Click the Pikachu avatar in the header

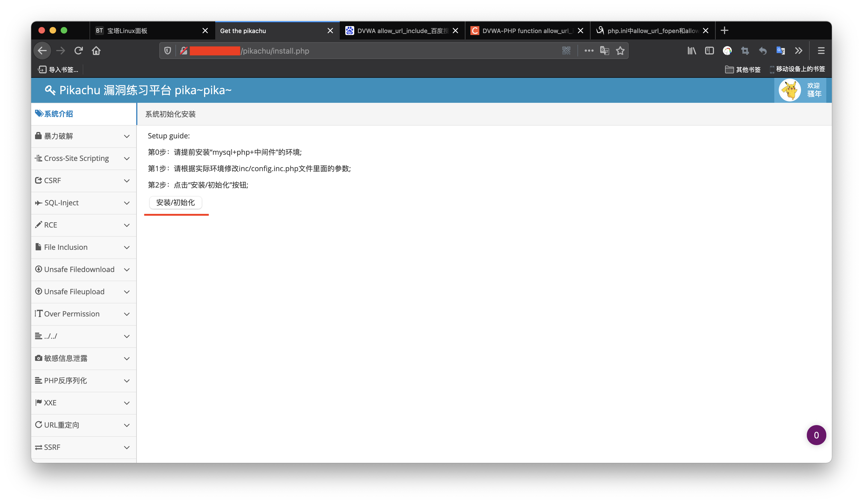click(789, 90)
